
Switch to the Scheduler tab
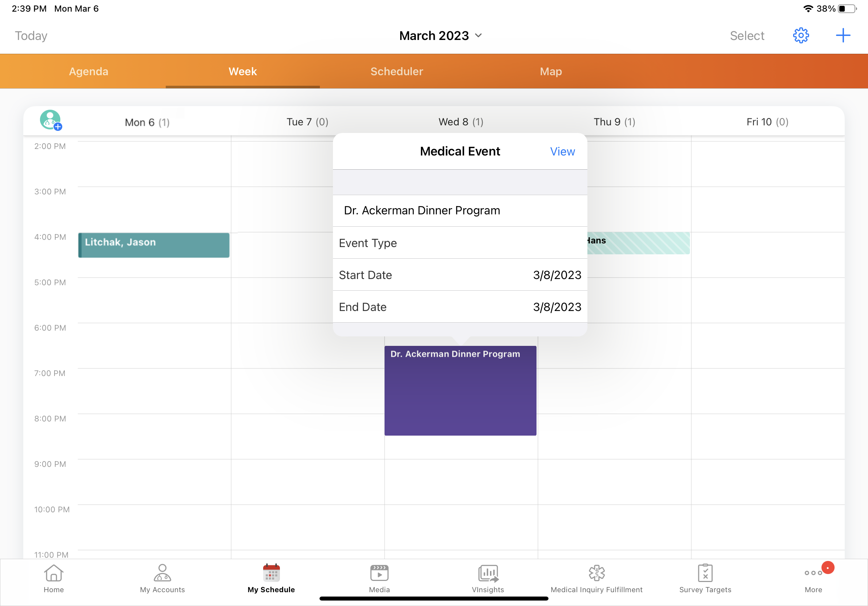point(397,72)
